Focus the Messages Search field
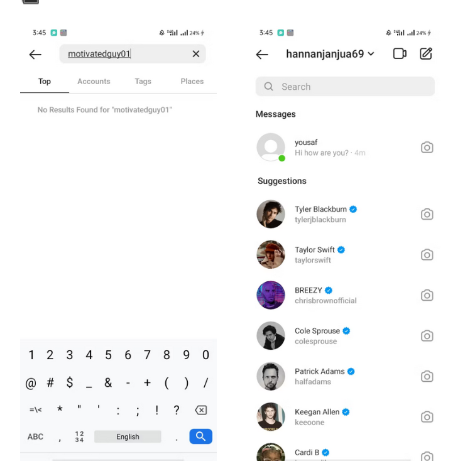The height and width of the screenshot is (476, 465). click(x=345, y=87)
